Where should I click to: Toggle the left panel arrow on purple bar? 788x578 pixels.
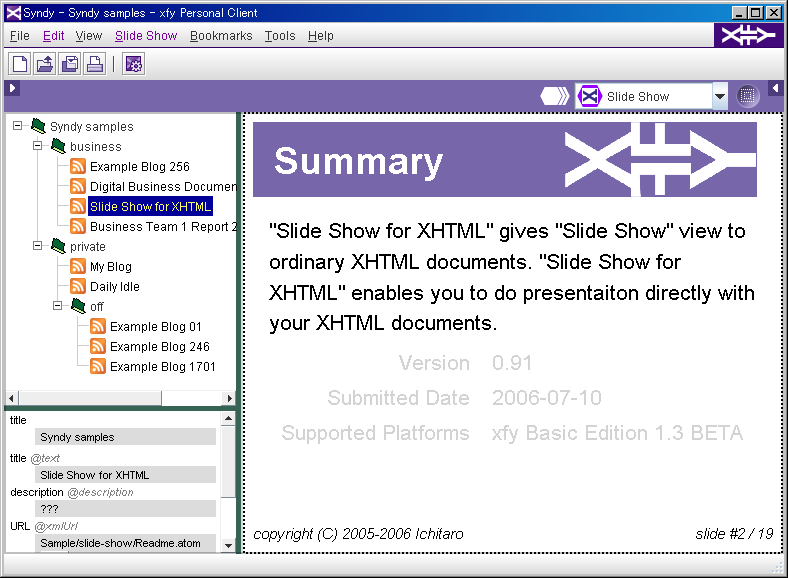click(12, 89)
